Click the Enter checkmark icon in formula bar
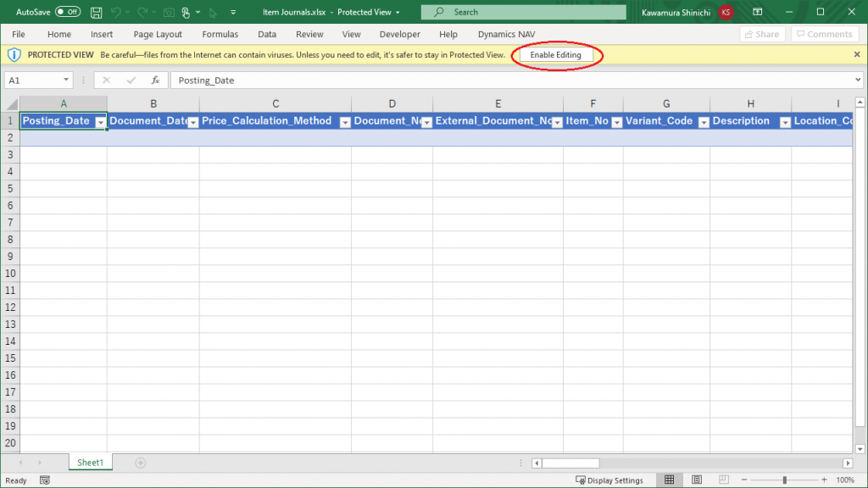Screen dimensions: 868x488 pyautogui.click(x=131, y=80)
